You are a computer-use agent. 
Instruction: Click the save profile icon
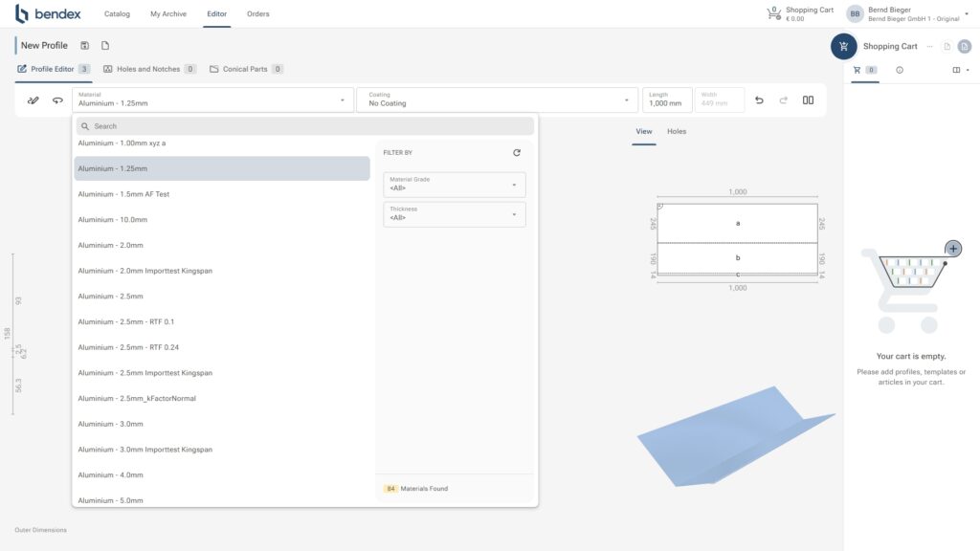(x=85, y=46)
